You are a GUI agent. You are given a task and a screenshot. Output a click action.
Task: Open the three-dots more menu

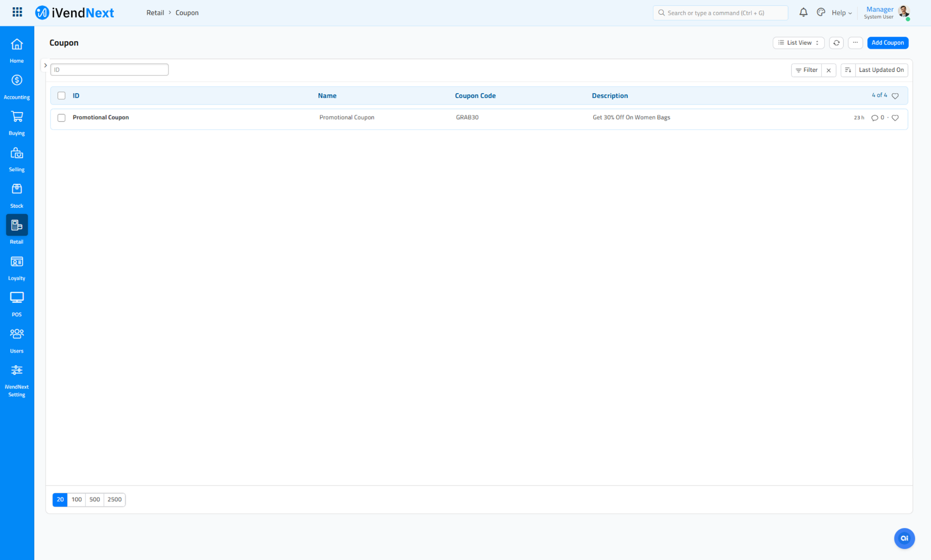tap(855, 43)
